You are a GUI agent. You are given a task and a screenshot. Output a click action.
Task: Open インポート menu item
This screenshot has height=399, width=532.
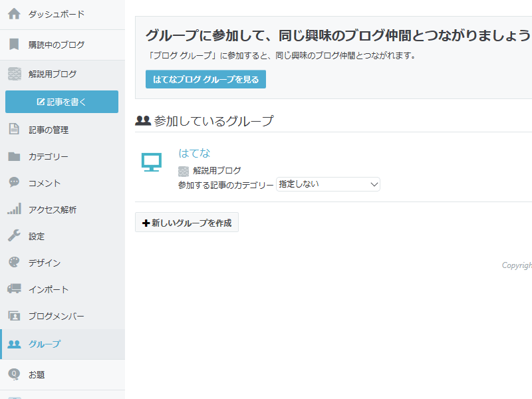point(63,289)
